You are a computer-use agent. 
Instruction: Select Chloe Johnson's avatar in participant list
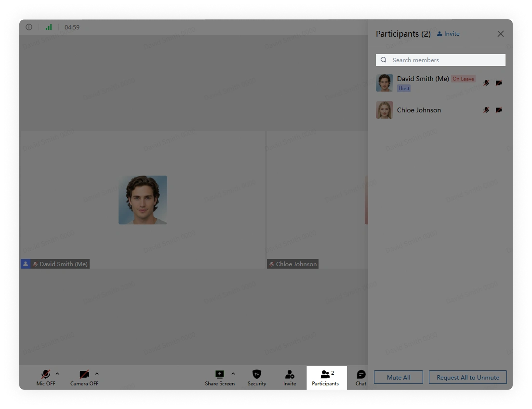(385, 109)
